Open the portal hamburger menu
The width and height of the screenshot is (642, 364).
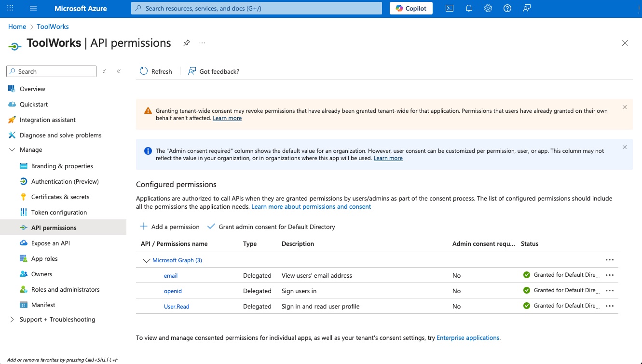click(33, 8)
